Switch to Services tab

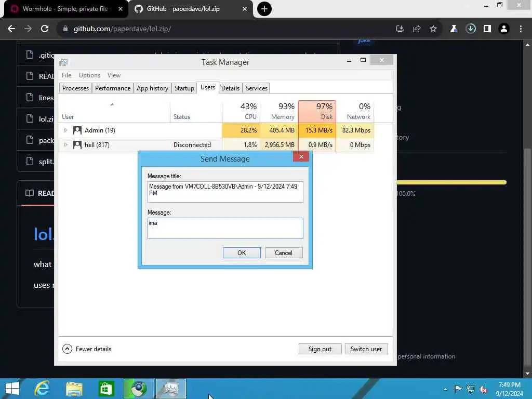[x=257, y=88]
